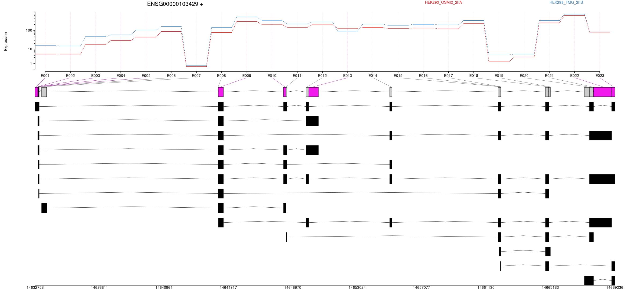The height and width of the screenshot is (292, 644).
Task: Click genomic coordinate 14653024
Action: point(357,288)
